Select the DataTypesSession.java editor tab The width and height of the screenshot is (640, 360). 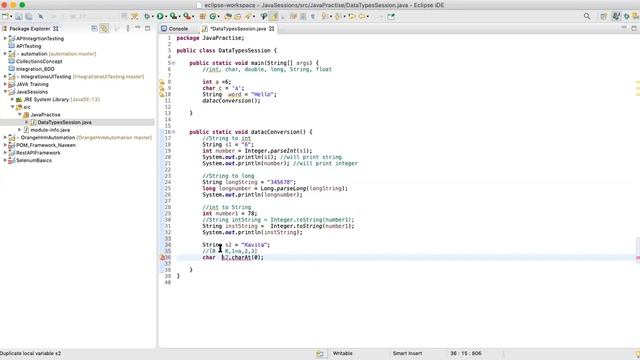[x=237, y=29]
